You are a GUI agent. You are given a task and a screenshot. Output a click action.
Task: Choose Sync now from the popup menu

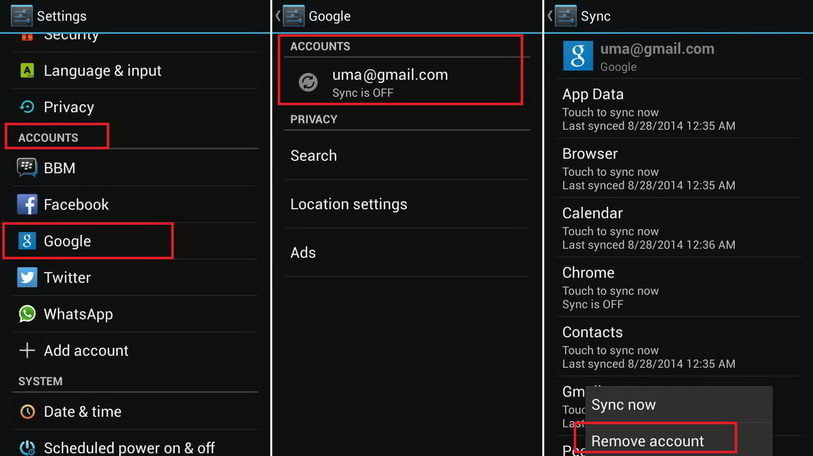[x=679, y=404]
